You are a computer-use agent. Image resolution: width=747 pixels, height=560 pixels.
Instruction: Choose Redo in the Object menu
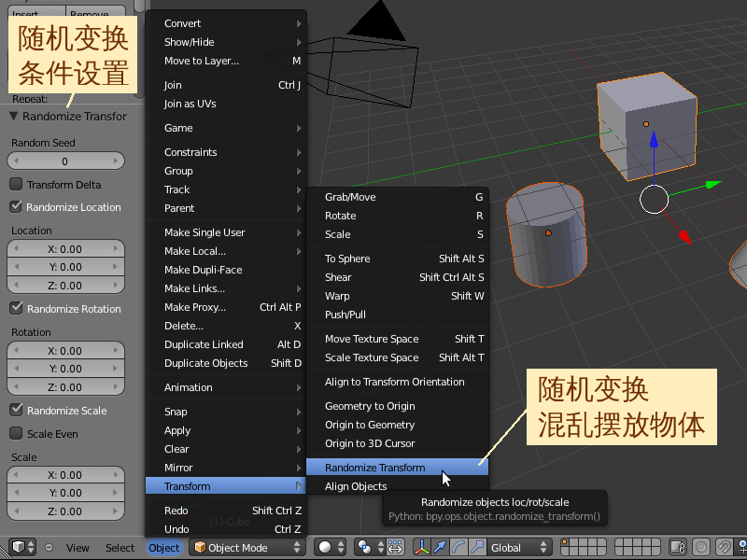[x=226, y=511]
